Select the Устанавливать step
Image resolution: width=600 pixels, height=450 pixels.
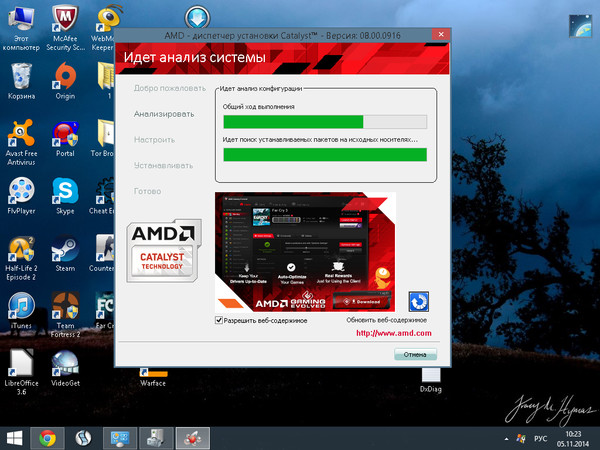[x=163, y=166]
